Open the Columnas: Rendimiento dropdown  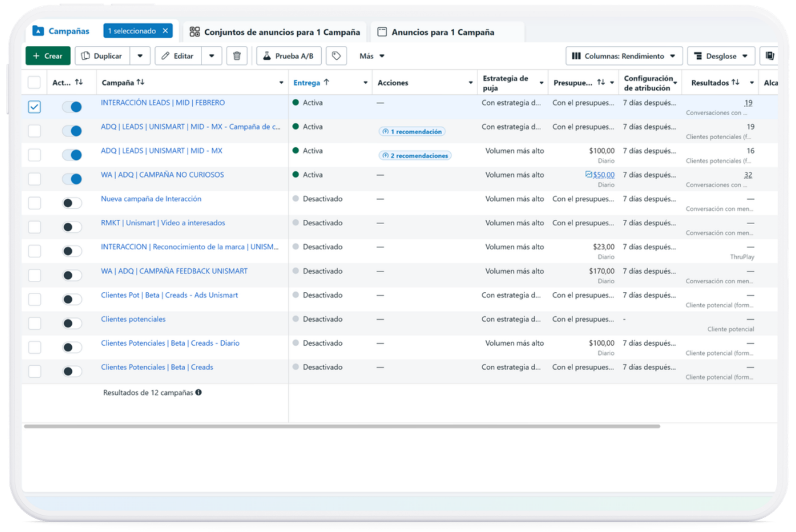623,56
